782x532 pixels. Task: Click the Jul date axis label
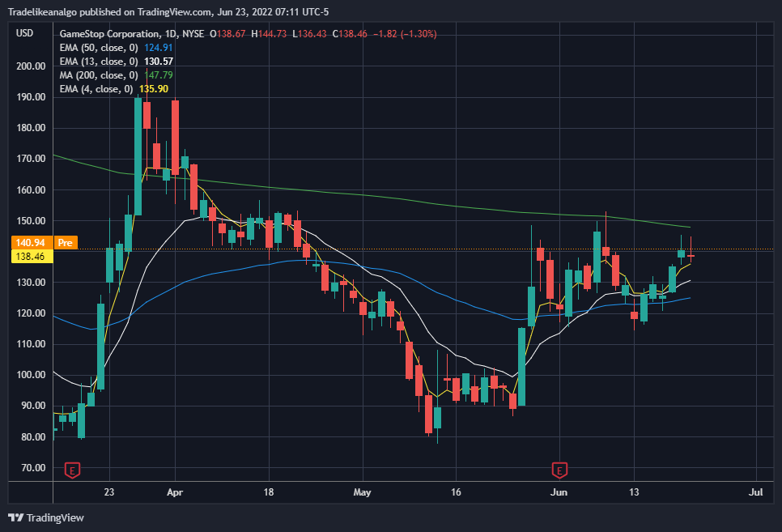click(755, 492)
